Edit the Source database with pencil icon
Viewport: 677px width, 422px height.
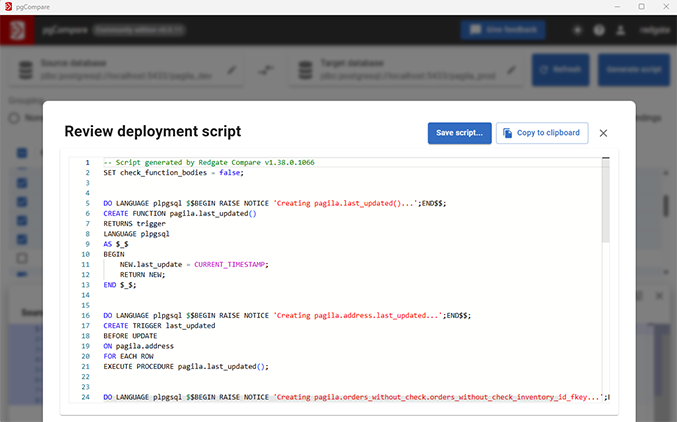[x=232, y=70]
